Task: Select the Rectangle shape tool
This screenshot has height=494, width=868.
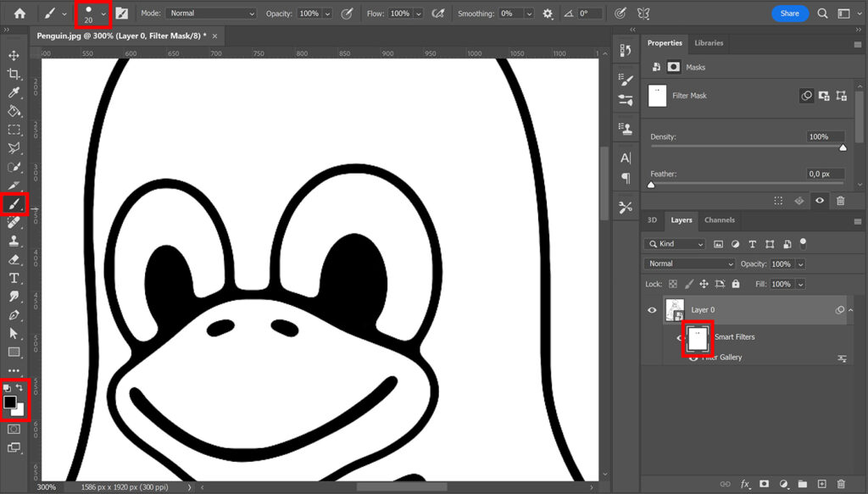Action: [14, 352]
